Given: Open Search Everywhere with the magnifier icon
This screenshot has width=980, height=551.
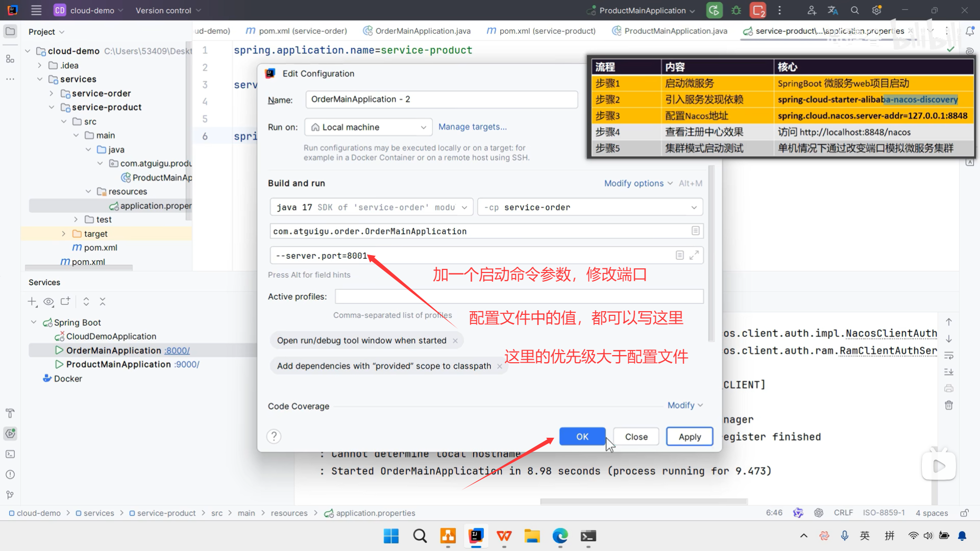Looking at the screenshot, I should pyautogui.click(x=854, y=10).
